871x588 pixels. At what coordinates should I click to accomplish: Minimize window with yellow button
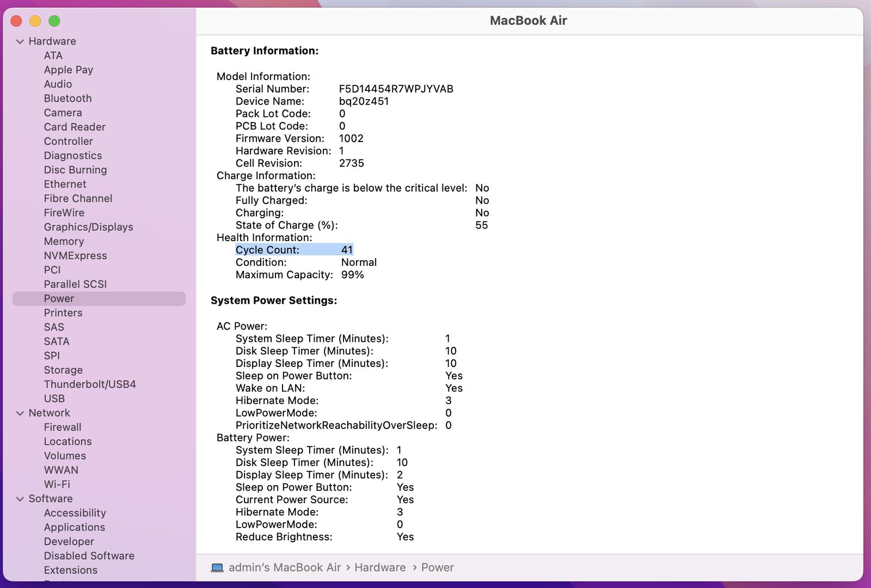(x=35, y=21)
